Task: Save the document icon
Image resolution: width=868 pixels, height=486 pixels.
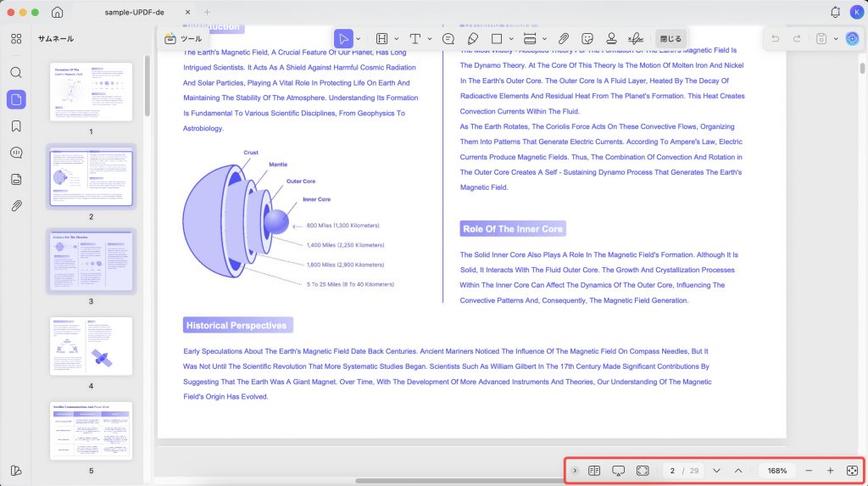Action: [821, 39]
